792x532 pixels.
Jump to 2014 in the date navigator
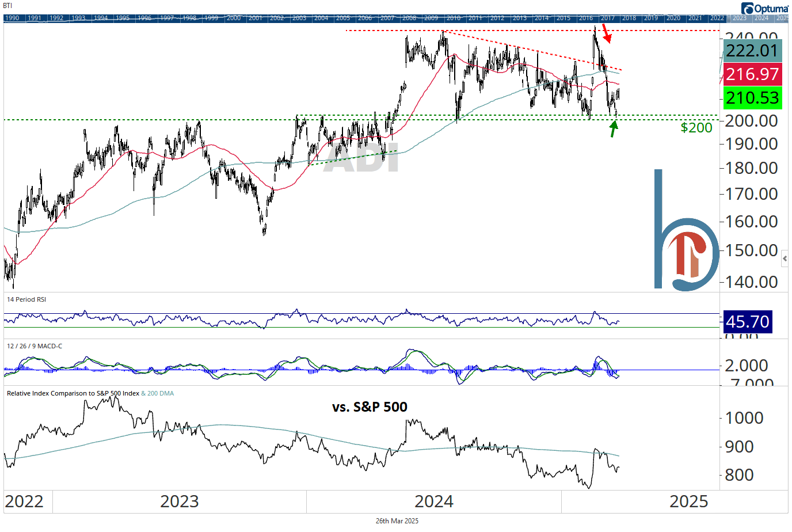click(542, 18)
